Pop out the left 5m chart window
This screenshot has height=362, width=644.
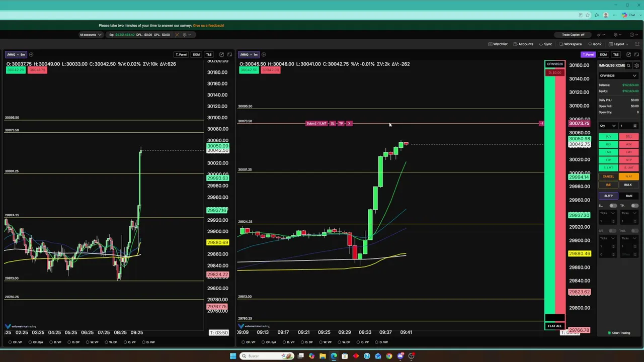point(221,54)
